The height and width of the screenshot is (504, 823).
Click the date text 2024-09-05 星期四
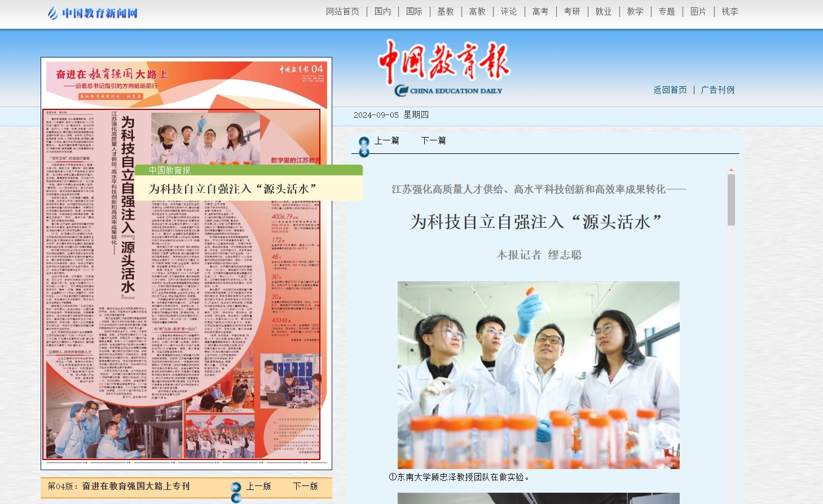[x=391, y=114]
